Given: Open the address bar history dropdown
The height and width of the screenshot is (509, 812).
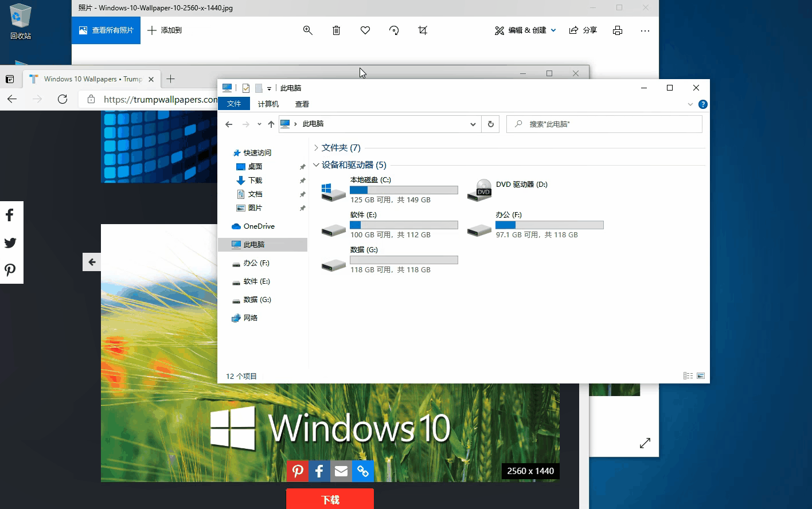Looking at the screenshot, I should click(473, 124).
